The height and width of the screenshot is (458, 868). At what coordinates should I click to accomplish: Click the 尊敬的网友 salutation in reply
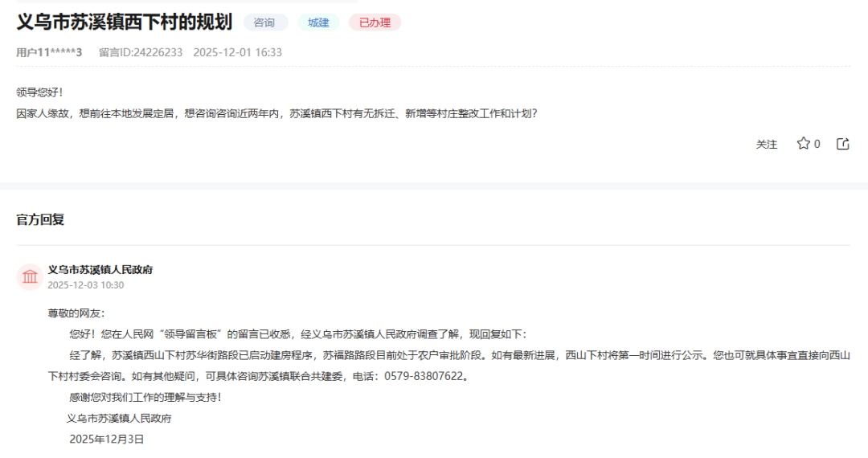pyautogui.click(x=76, y=313)
